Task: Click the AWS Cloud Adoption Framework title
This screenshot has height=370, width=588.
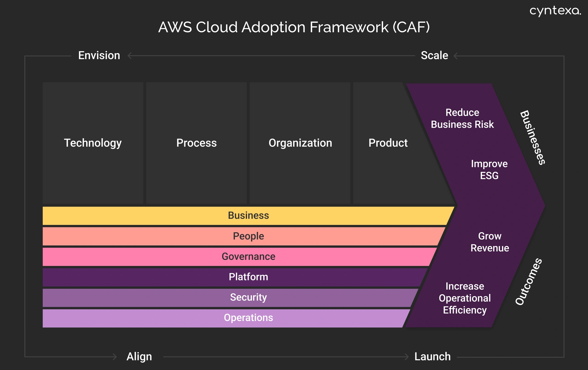Action: coord(294,28)
